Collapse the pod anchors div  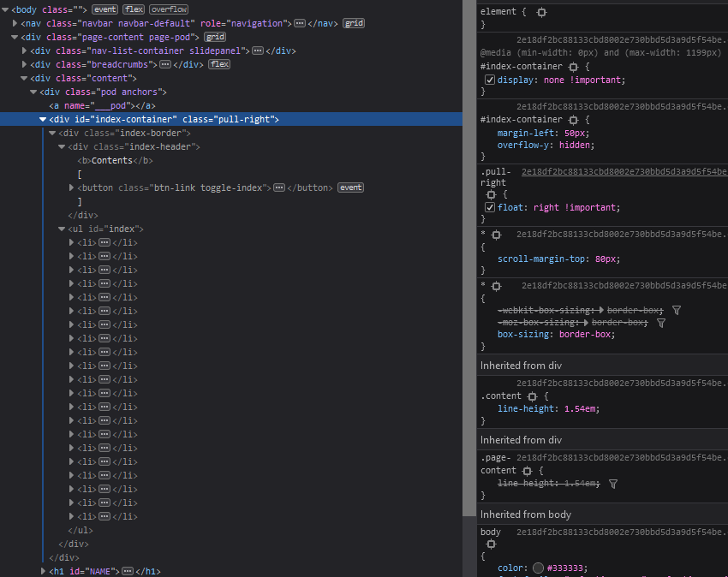(33, 92)
